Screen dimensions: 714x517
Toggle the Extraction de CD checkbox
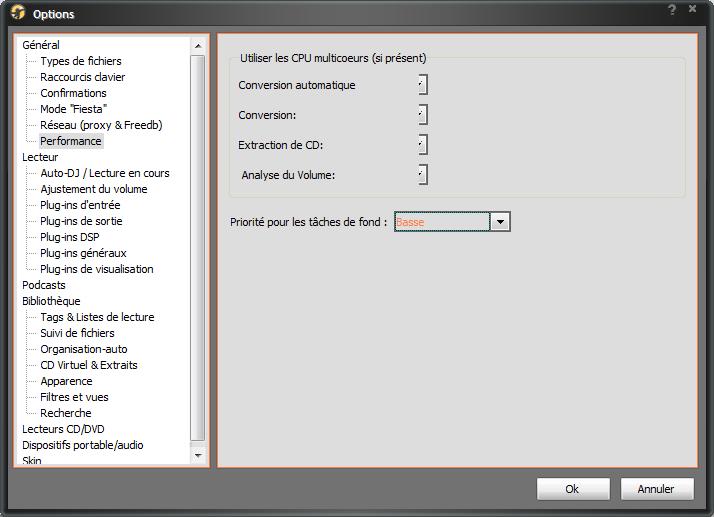coord(423,145)
